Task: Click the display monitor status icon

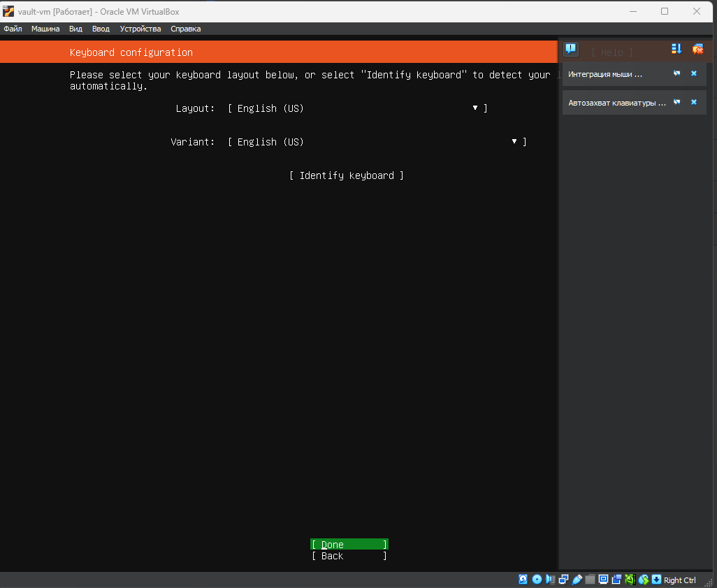Action: (x=604, y=580)
